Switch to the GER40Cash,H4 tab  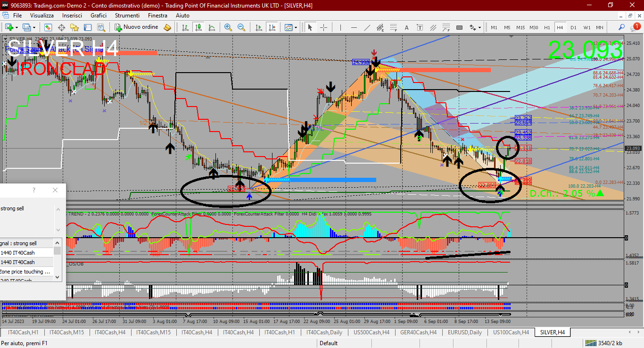click(x=418, y=332)
